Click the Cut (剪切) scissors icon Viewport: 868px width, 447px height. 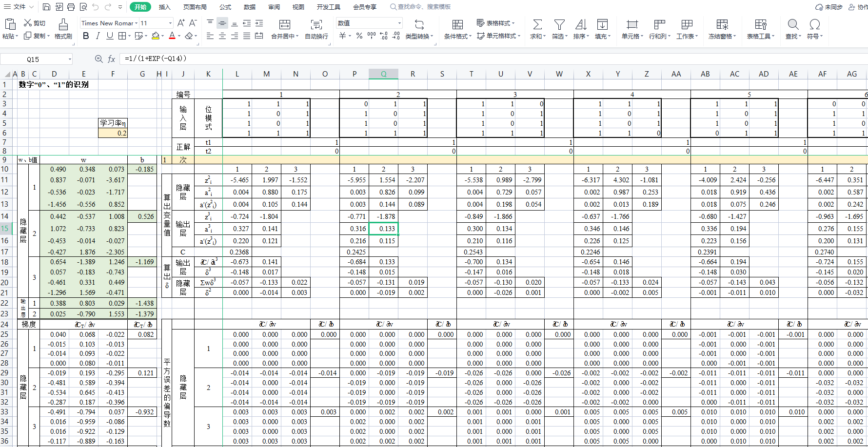click(x=28, y=23)
